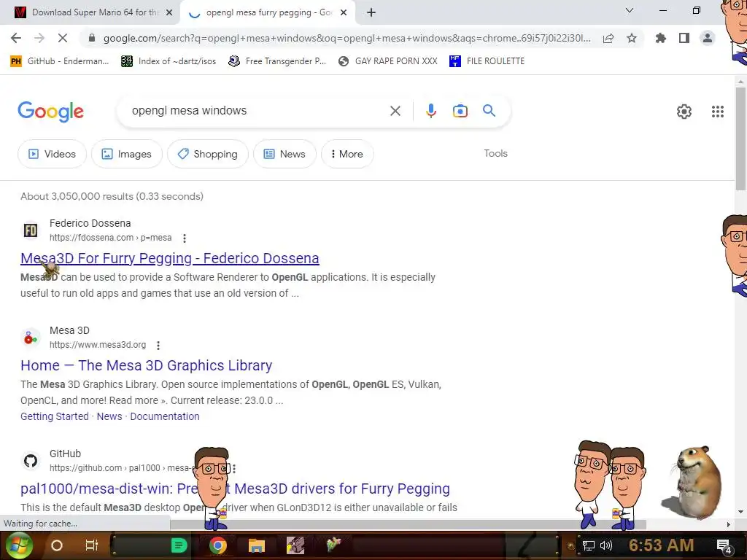747x560 pixels.
Task: Open the pal1000/mesa-dist-win result link
Action: pyautogui.click(x=236, y=489)
